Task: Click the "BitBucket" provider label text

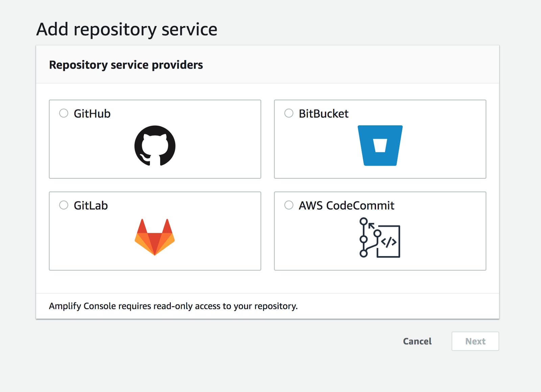Action: point(324,114)
